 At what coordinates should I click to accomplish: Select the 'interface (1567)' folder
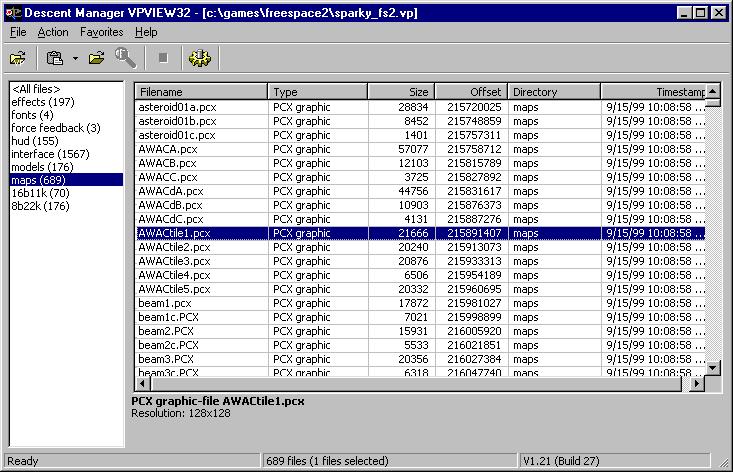50,154
